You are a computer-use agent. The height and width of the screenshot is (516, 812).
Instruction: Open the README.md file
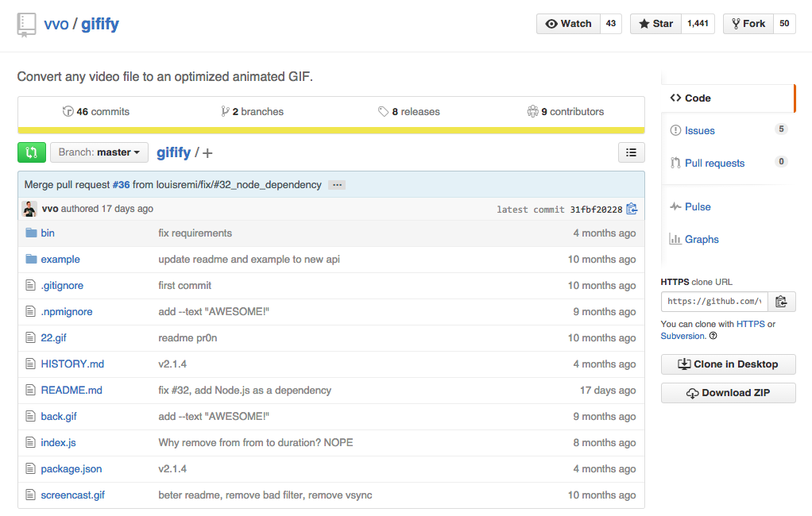pos(72,390)
